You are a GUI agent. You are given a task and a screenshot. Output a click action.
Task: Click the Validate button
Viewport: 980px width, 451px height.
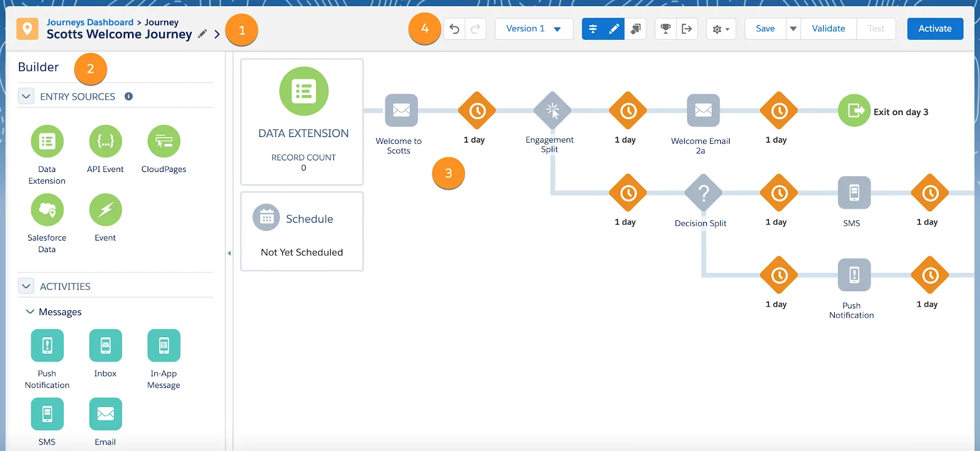pyautogui.click(x=828, y=29)
